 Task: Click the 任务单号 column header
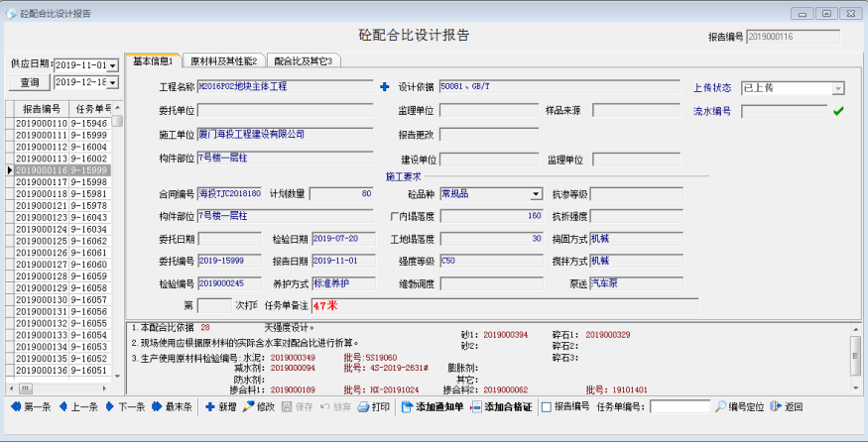tap(90, 108)
